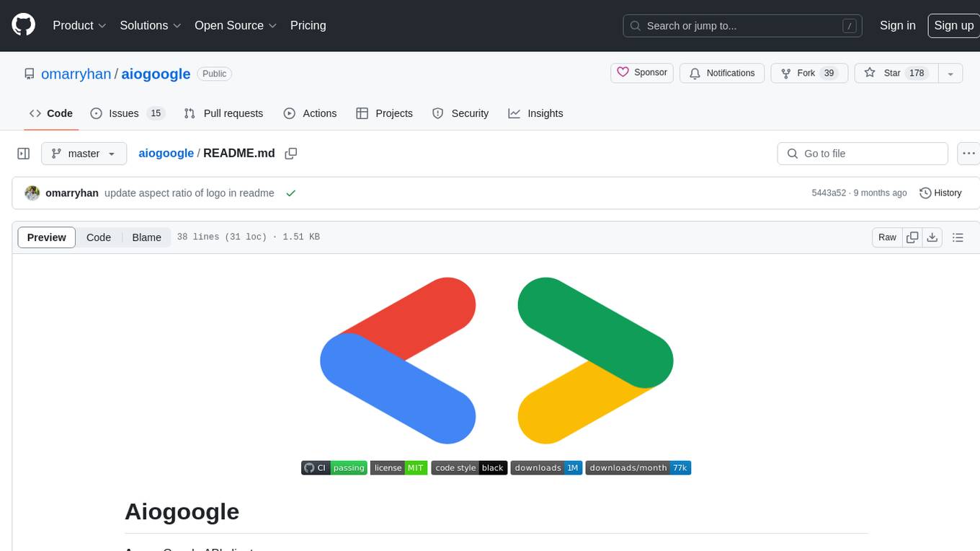Open the license MIT badge
The image size is (980, 551).
click(x=399, y=468)
